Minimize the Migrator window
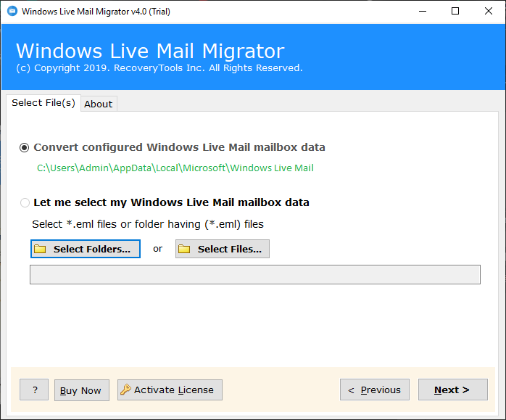 point(423,12)
